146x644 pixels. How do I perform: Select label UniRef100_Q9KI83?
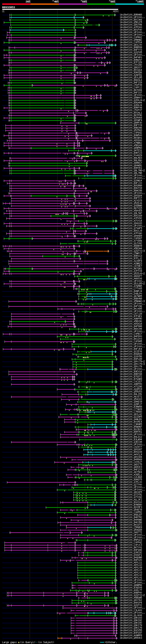131,618
